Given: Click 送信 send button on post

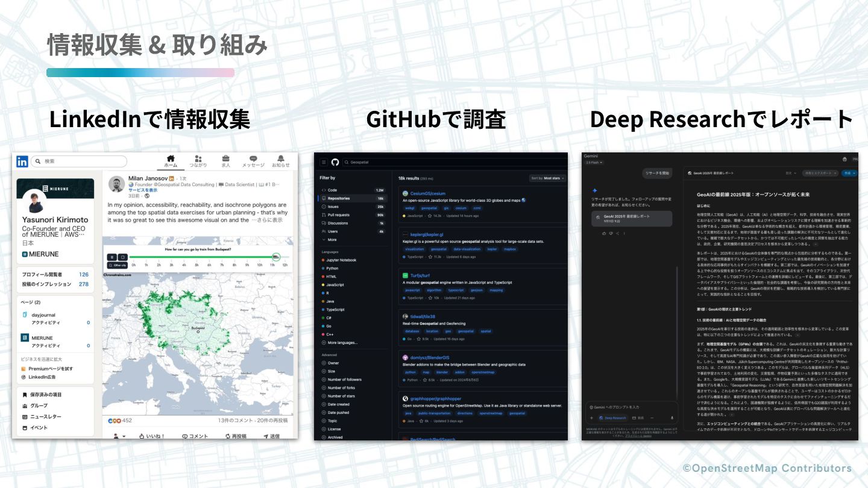Looking at the screenshot, I should coord(271,436).
